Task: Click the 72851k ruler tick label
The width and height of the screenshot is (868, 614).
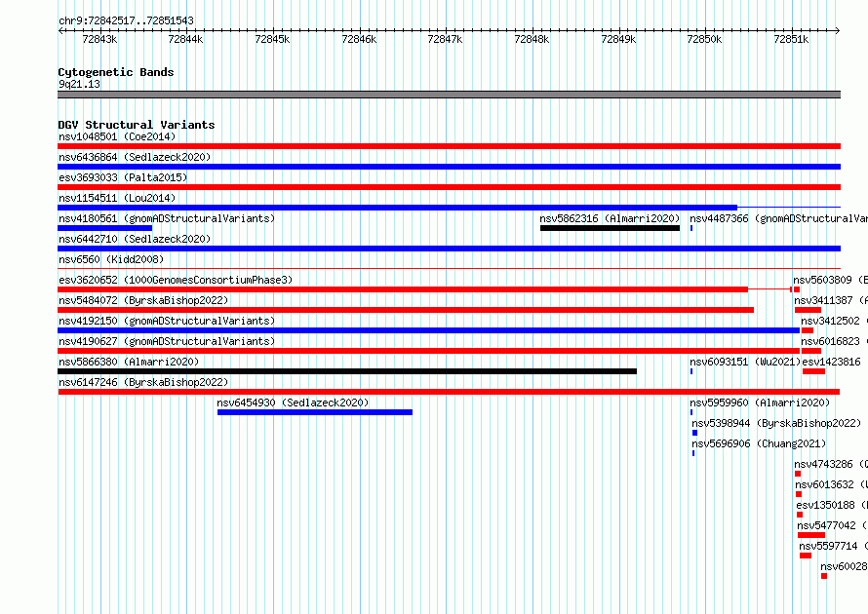Action: click(x=792, y=39)
